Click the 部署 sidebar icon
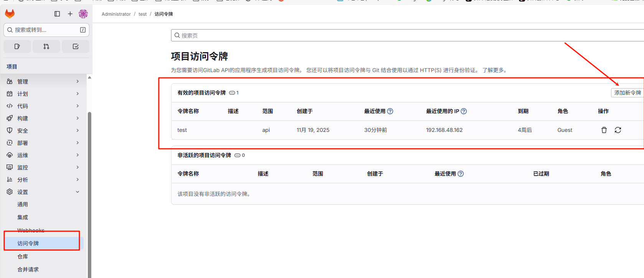This screenshot has height=278, width=644. click(10, 143)
